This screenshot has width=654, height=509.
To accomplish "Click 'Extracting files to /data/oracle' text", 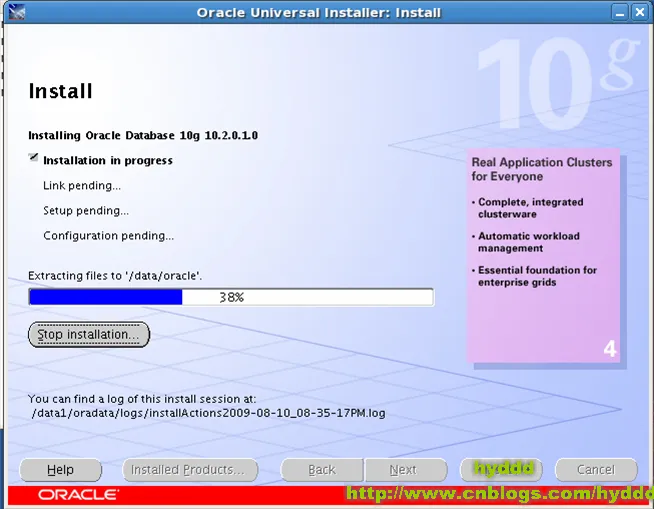I will coord(115,276).
